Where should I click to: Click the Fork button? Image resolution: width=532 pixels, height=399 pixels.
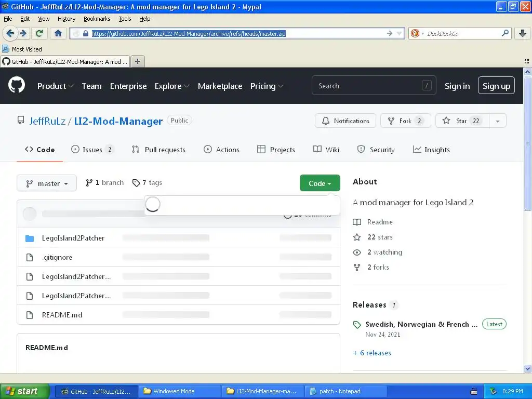(x=406, y=121)
